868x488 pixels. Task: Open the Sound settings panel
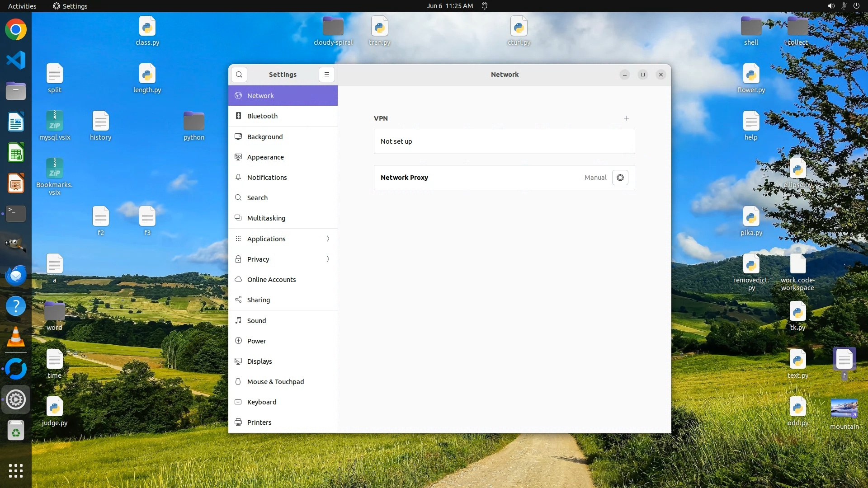point(256,321)
